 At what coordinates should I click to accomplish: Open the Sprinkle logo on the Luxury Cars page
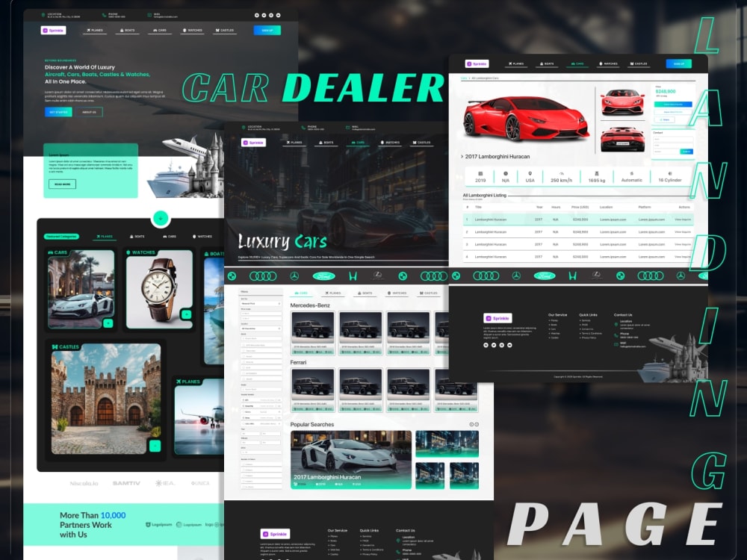(253, 143)
